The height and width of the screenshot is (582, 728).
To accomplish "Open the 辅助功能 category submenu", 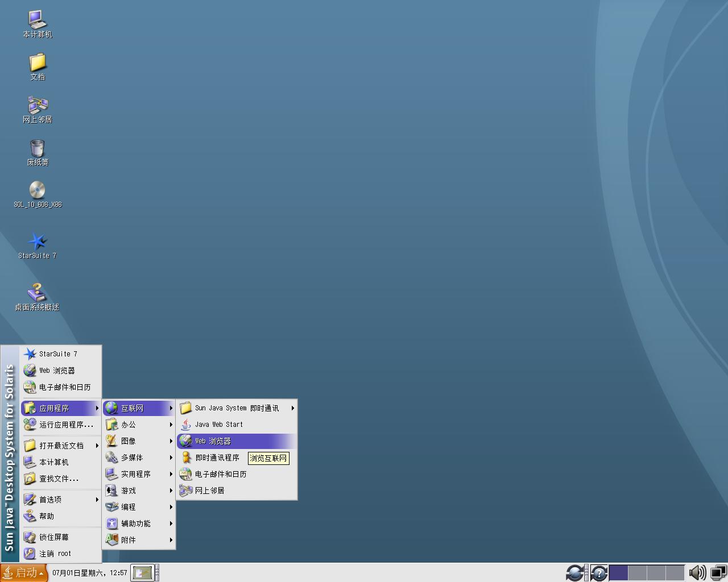I will pyautogui.click(x=139, y=523).
